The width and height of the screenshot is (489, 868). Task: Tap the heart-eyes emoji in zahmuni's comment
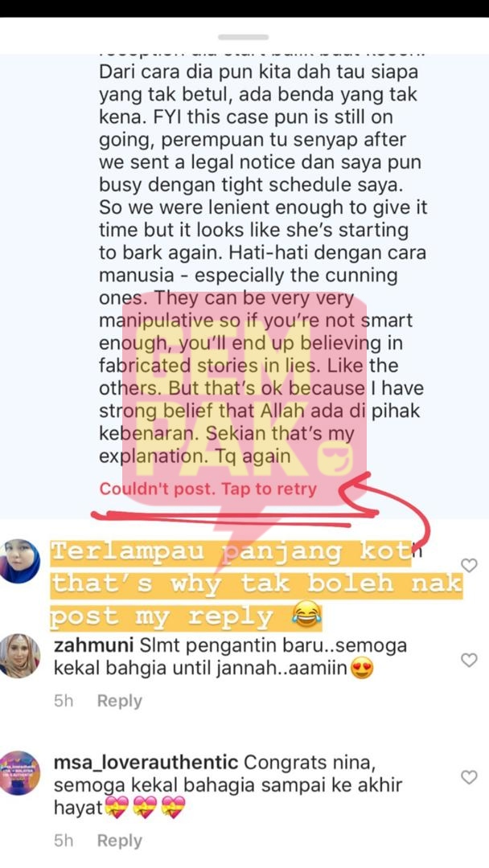point(361,669)
